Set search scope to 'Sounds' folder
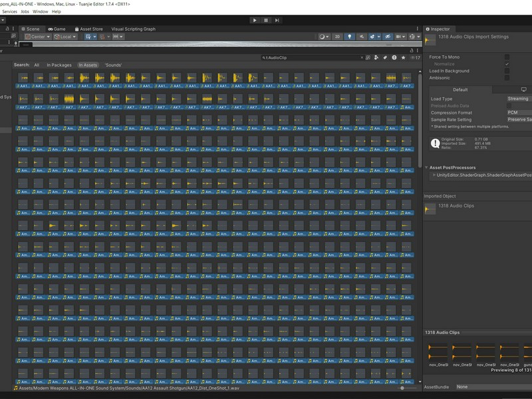The image size is (532, 399). (x=113, y=65)
